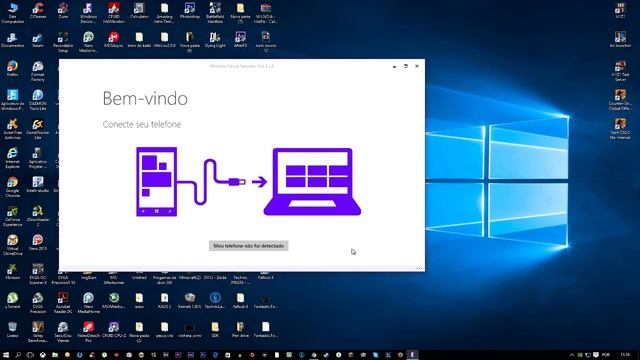The image size is (640, 360).
Task: Open Zune desktop shortcut
Action: coord(63,11)
